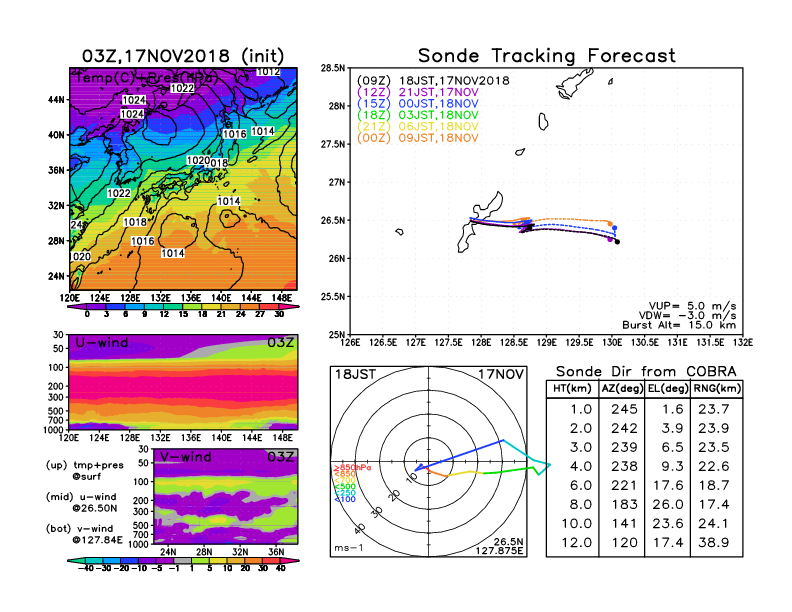Click azimuth value '245' in the table
The height and width of the screenshot is (612, 792).
click(624, 410)
